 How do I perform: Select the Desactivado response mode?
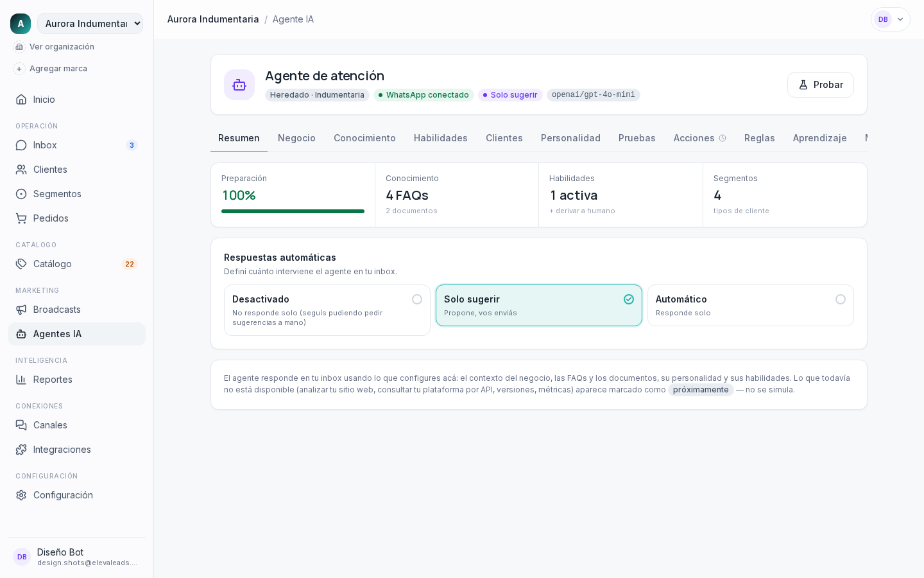point(327,310)
